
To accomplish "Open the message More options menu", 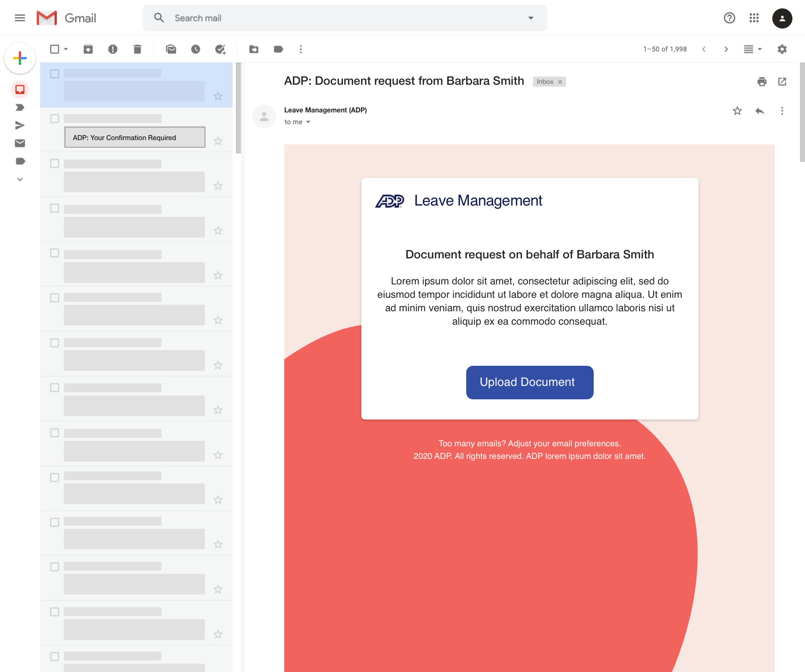I will point(782,111).
